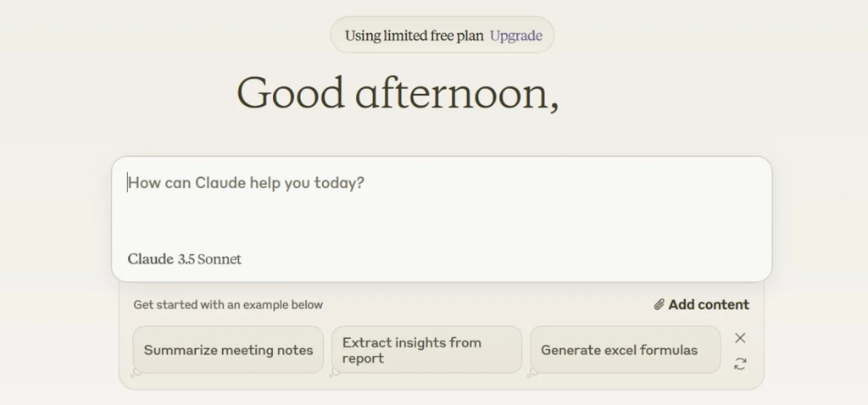Click the Claude wordmark in the input box

(150, 259)
